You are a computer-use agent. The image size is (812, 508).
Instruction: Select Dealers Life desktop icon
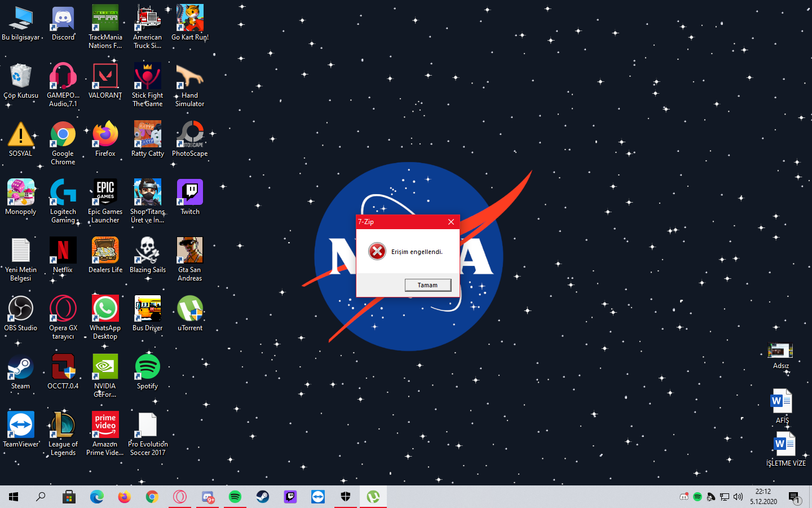tap(105, 256)
